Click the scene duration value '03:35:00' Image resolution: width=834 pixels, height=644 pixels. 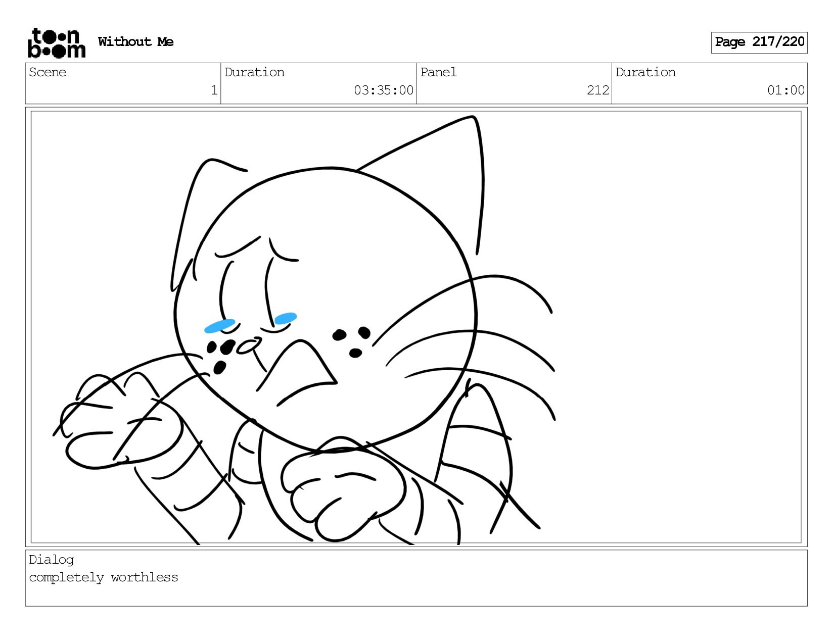(x=384, y=90)
